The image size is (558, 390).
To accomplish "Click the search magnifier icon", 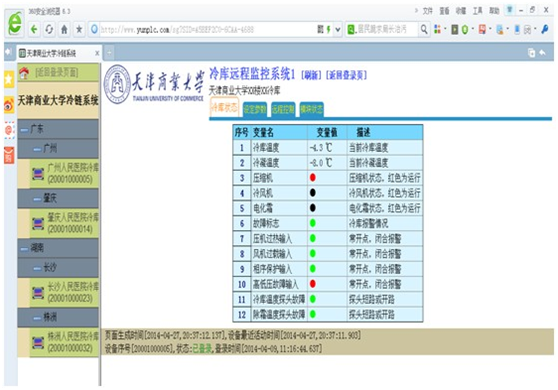I will click(x=423, y=29).
